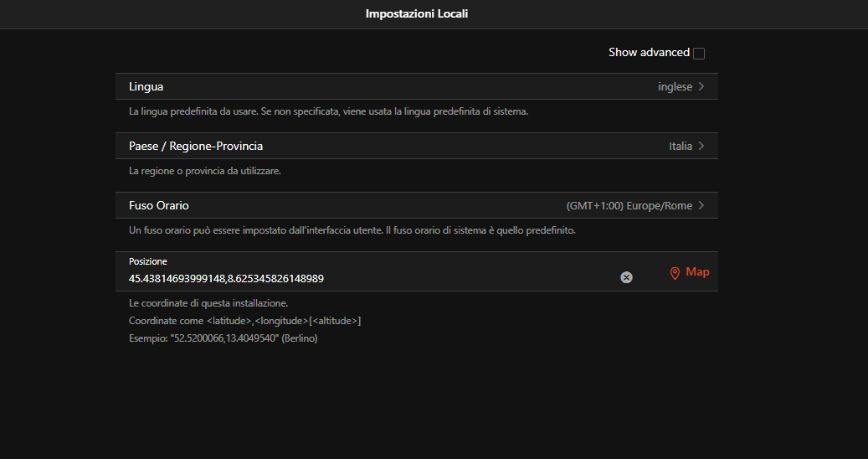Click the Impostazioni Locali page title
The image size is (868, 459).
[x=417, y=14]
